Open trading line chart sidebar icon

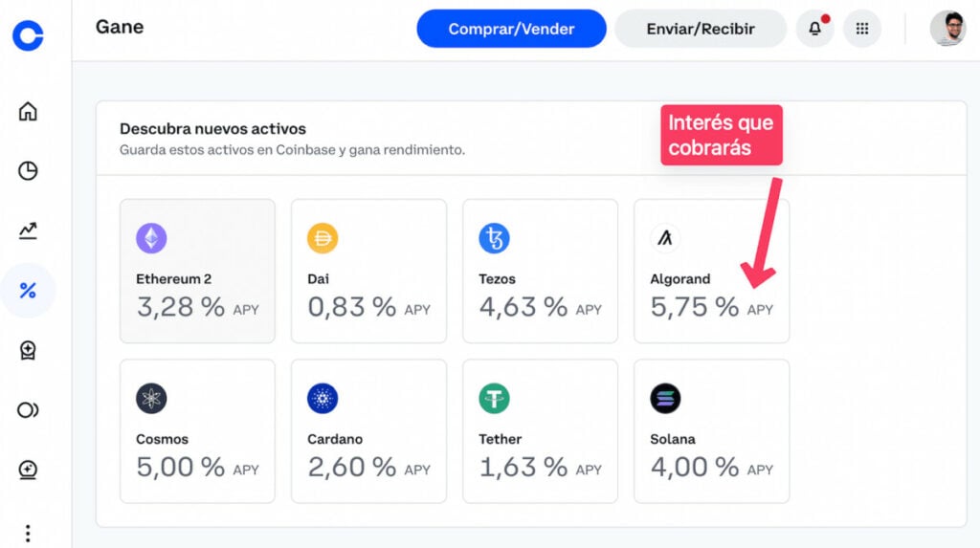pos(28,230)
